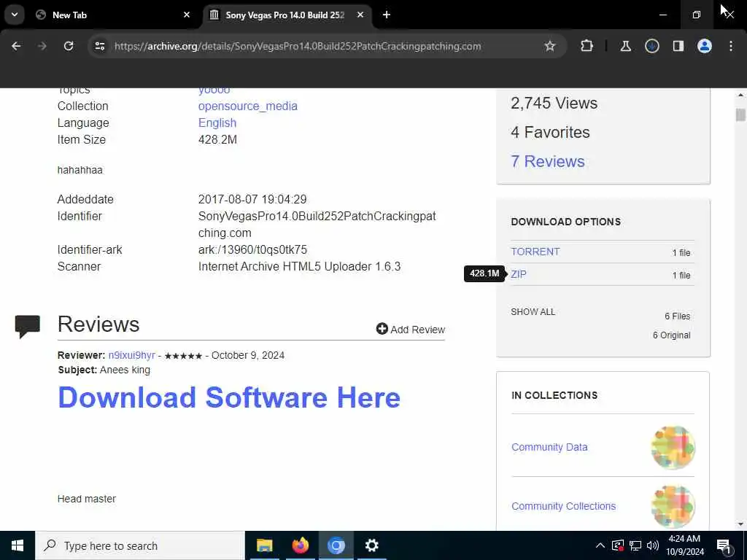Bookmark this page with the star icon
747x560 pixels.
point(550,46)
